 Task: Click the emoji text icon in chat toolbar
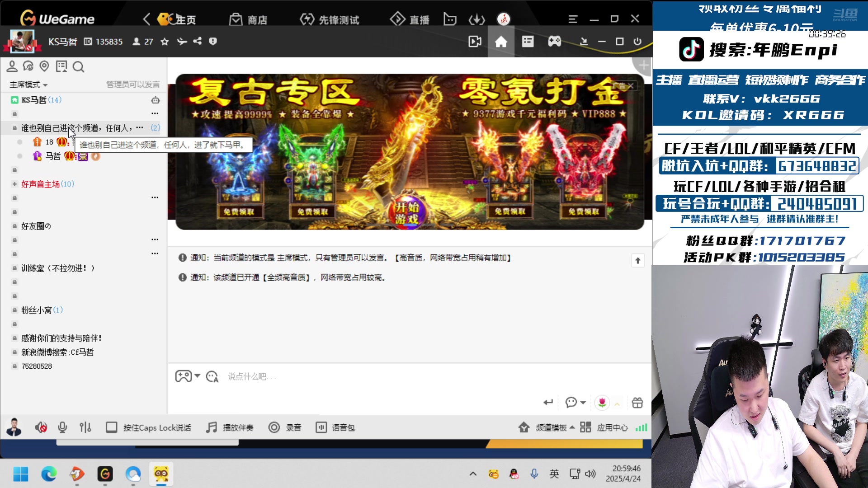212,376
